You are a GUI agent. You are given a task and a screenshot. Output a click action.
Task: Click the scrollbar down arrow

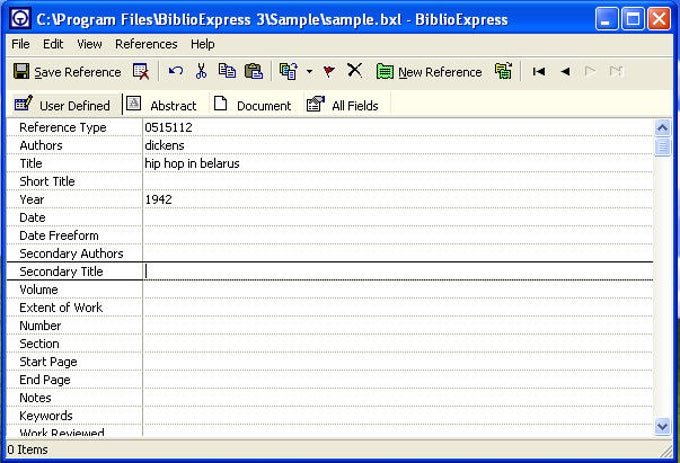coord(662,426)
